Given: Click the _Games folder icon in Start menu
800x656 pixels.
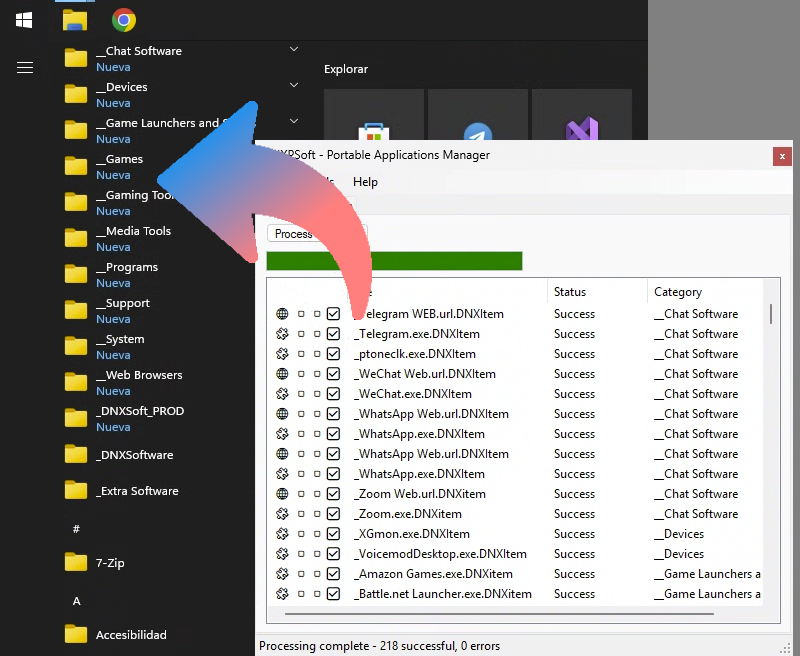Looking at the screenshot, I should pyautogui.click(x=76, y=166).
